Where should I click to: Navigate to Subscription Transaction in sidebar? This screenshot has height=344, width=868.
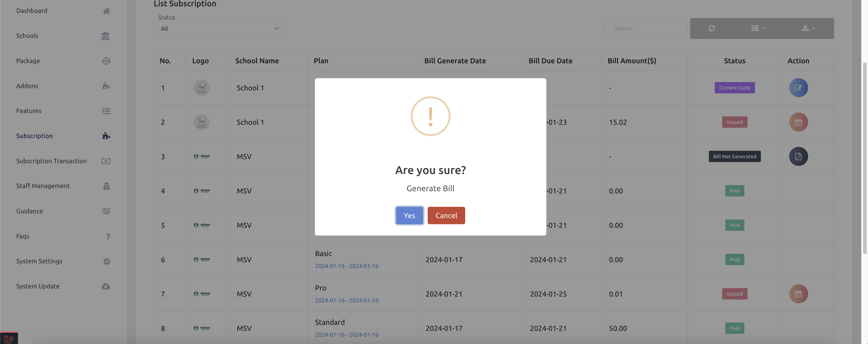pos(51,161)
